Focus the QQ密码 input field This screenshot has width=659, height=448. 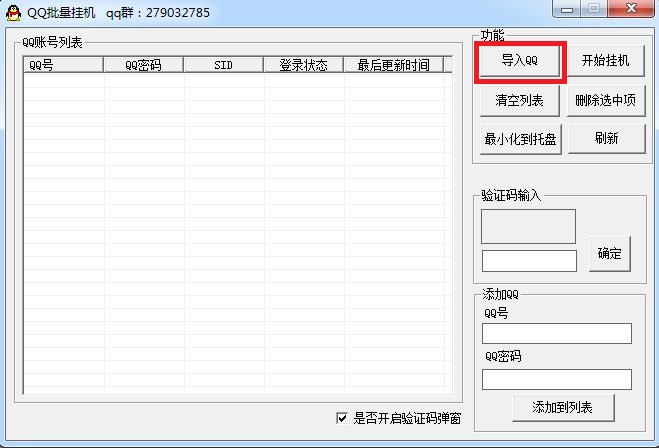(556, 379)
